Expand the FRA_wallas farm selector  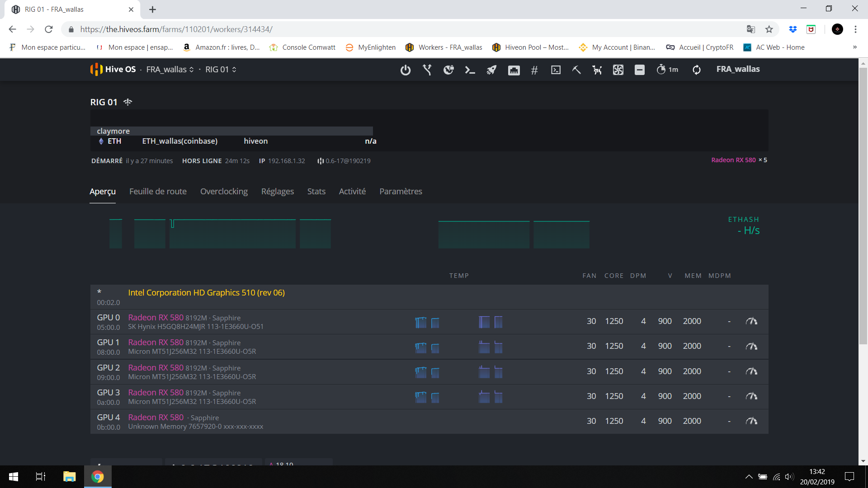(x=170, y=70)
